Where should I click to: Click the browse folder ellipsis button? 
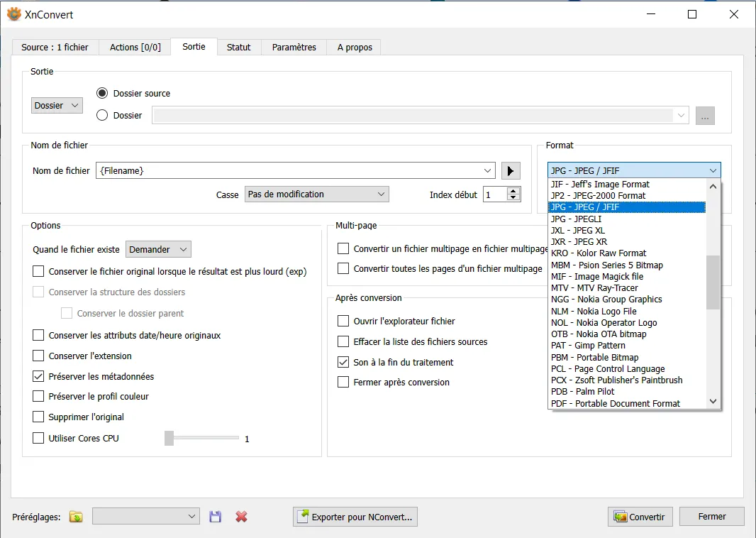point(705,116)
